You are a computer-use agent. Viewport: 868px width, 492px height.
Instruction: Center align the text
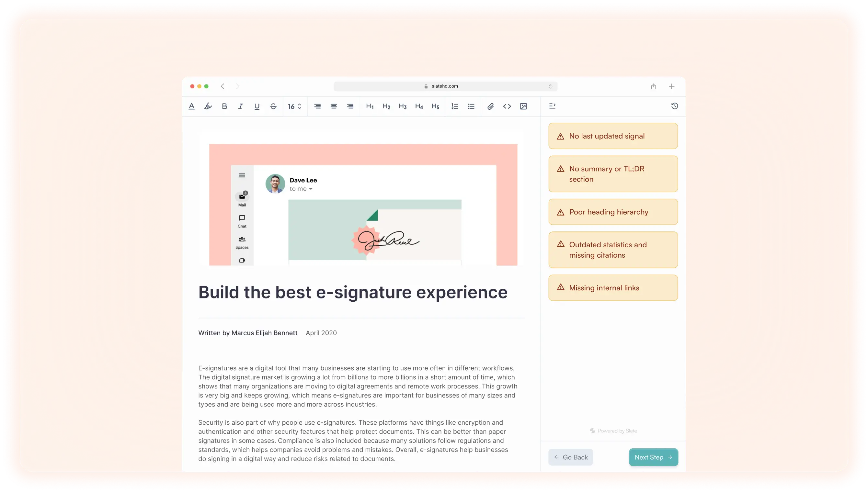[x=334, y=106]
